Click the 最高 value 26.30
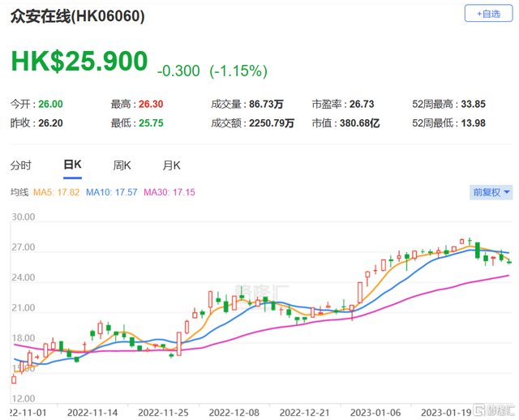This screenshot has width=519, height=420. 151,105
